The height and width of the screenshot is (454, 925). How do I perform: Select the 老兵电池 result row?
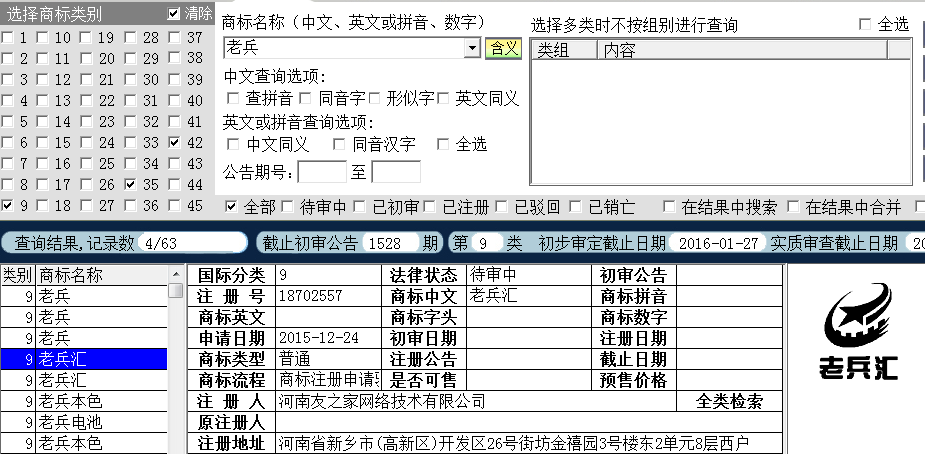pos(84,422)
